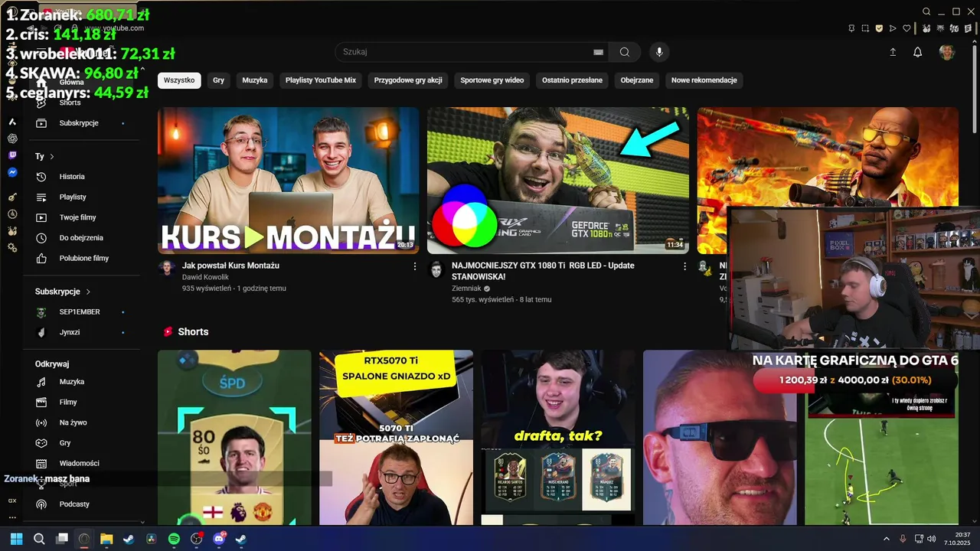The width and height of the screenshot is (980, 551).
Task: Expand the Subskrypcje section chevron
Action: click(x=88, y=292)
